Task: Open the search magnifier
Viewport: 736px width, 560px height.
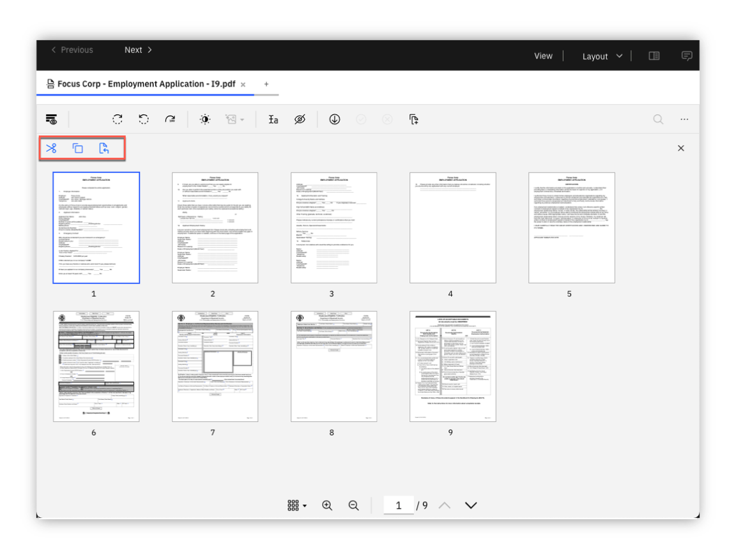Action: click(658, 119)
